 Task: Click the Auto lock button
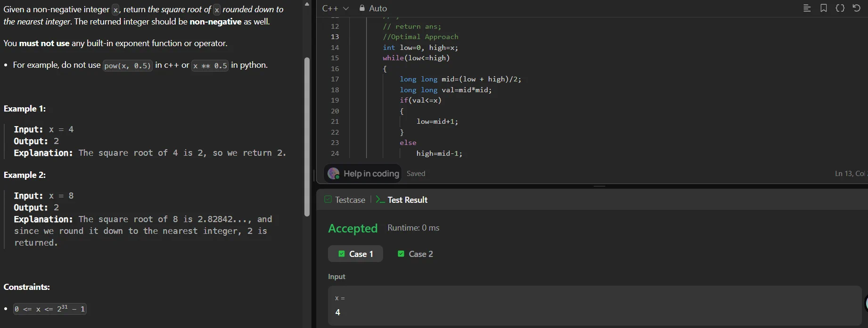pos(373,8)
